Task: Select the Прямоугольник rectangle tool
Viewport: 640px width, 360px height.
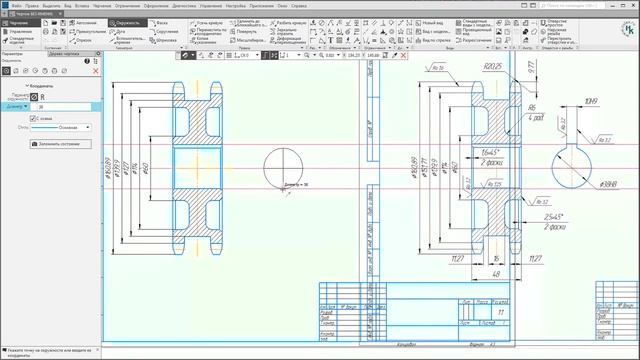Action: coord(87,31)
